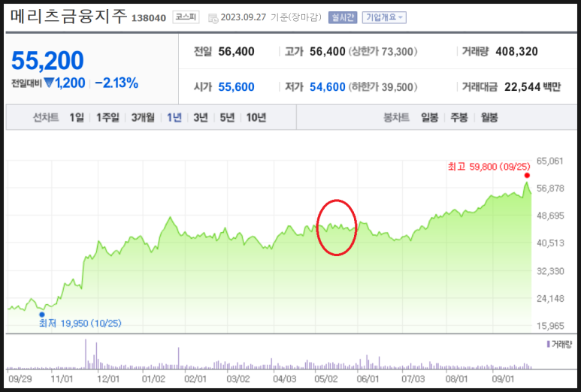Viewport: 581px width, 392px height.
Task: Click the 최고 59,800 (09/25) label
Action: point(489,167)
